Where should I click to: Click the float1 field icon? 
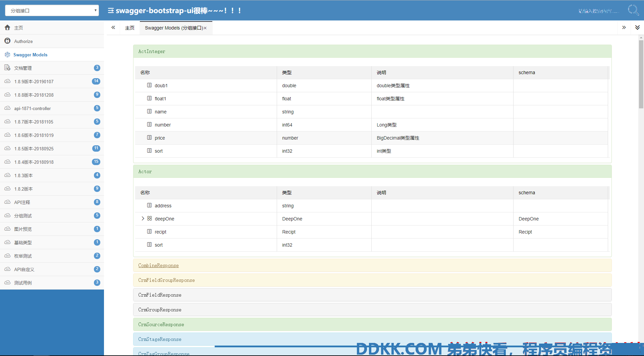pos(150,98)
